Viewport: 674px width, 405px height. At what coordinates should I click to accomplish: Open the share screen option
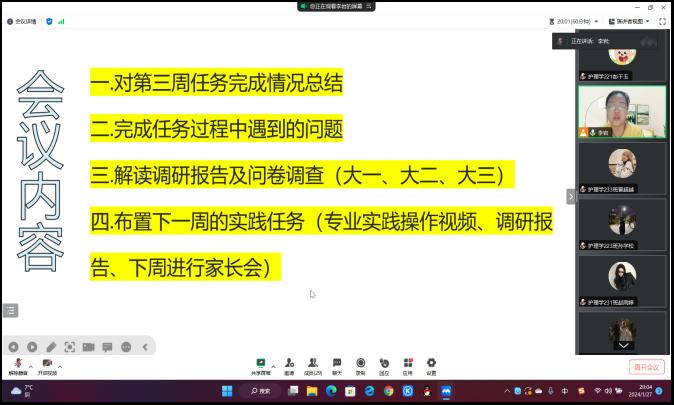click(261, 364)
